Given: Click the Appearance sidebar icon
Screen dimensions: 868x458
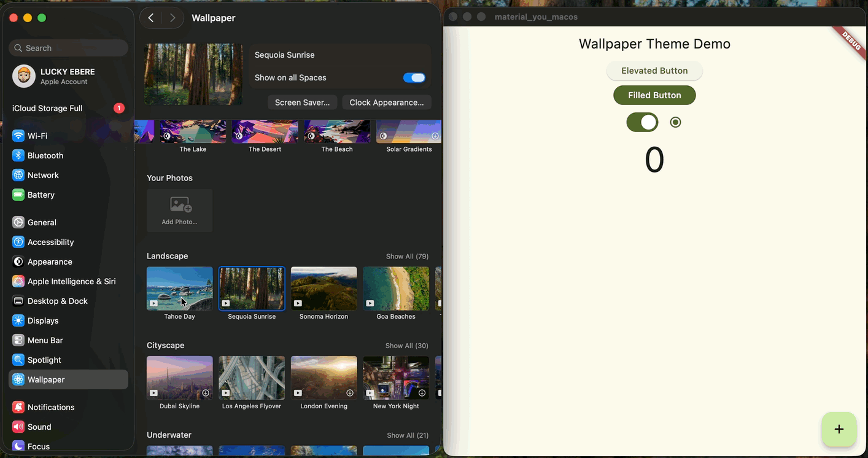Looking at the screenshot, I should [18, 262].
